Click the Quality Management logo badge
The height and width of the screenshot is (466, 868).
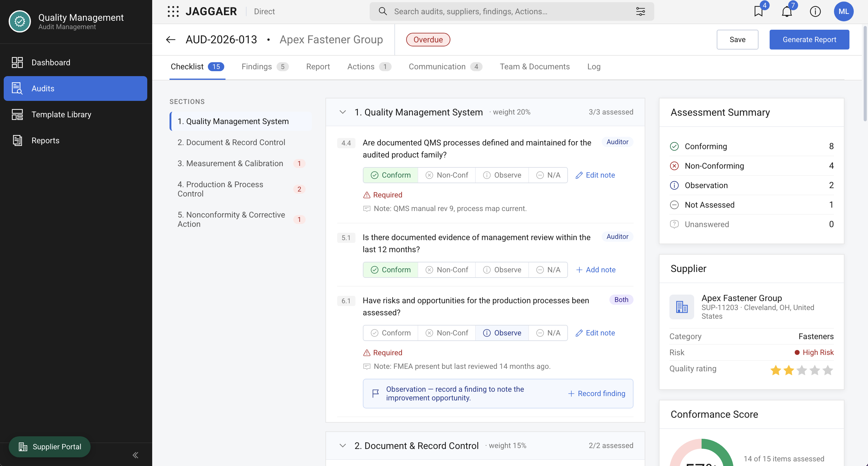pyautogui.click(x=20, y=21)
